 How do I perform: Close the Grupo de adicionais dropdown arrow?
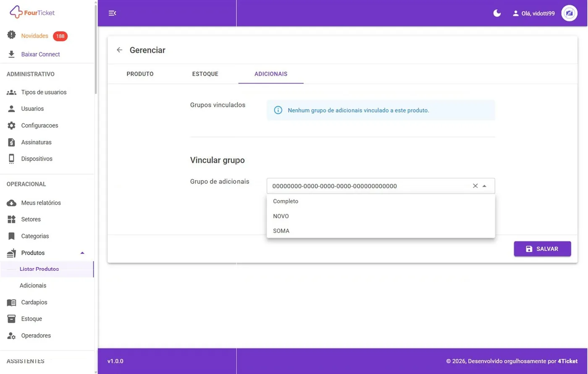click(484, 186)
